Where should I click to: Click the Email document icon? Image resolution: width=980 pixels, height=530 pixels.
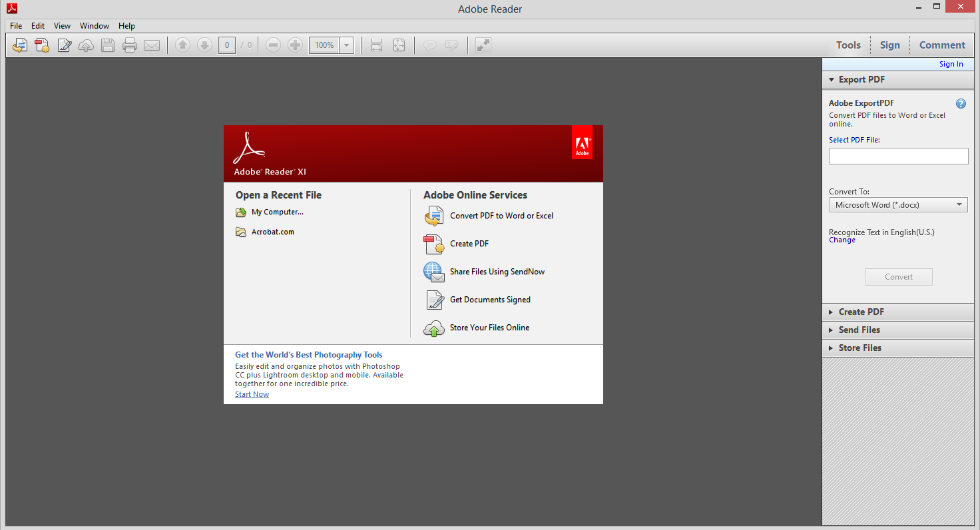(152, 45)
